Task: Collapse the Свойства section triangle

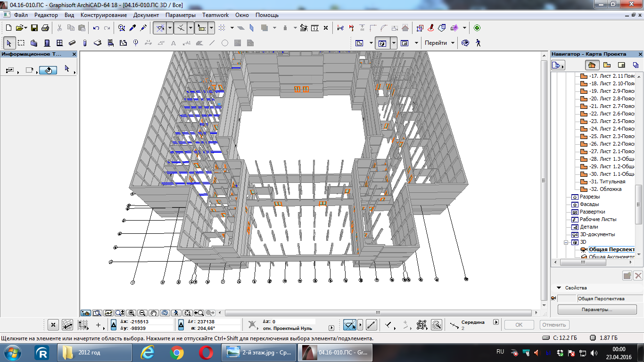Action: [559, 288]
